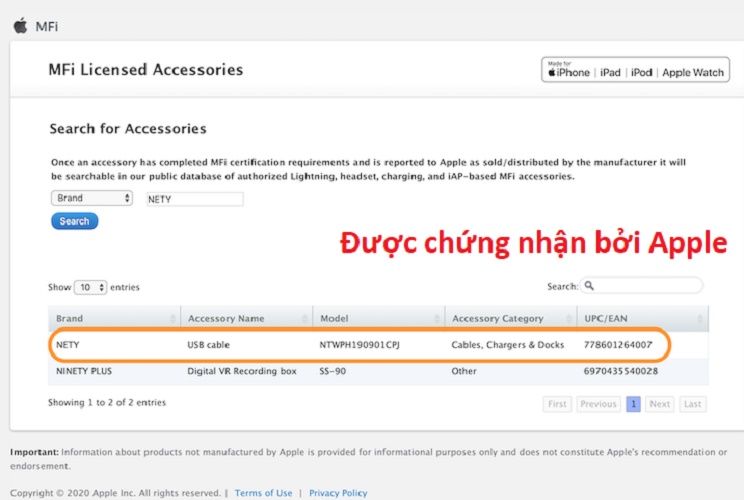Viewport: 744px width, 500px height.
Task: Click the MFi Licensed Accessories heading
Action: point(146,70)
